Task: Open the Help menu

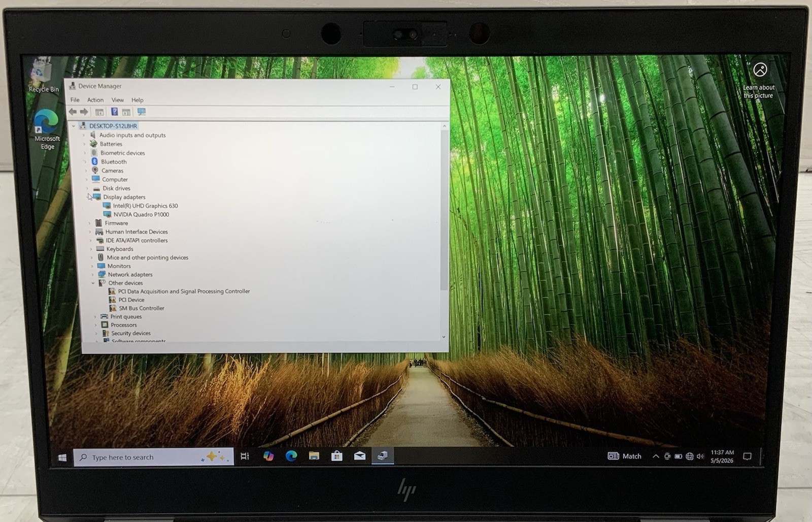Action: (x=137, y=100)
